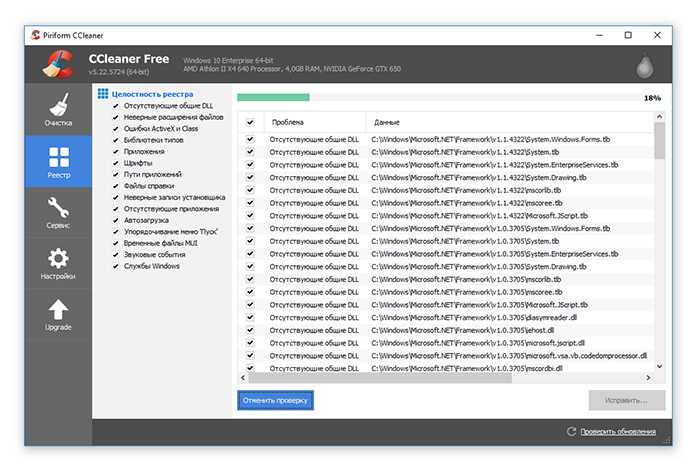Toggle Библиотеки типов option
This screenshot has width=700, height=469.
[116, 140]
